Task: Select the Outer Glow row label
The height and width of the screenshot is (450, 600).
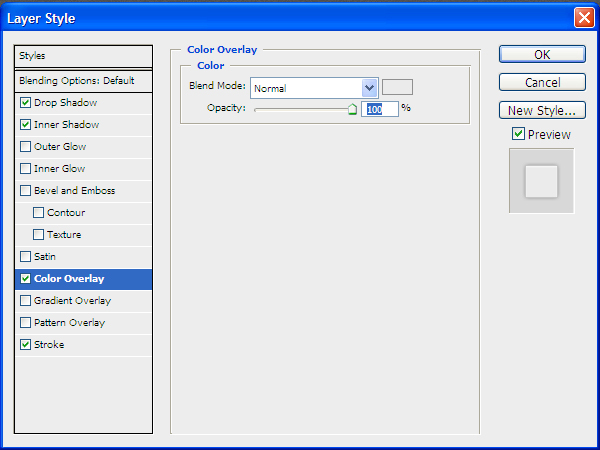Action: (x=60, y=147)
